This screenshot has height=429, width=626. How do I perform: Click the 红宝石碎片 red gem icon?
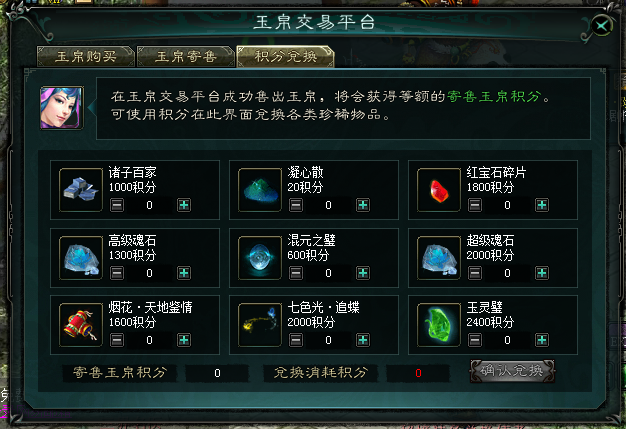click(x=439, y=190)
